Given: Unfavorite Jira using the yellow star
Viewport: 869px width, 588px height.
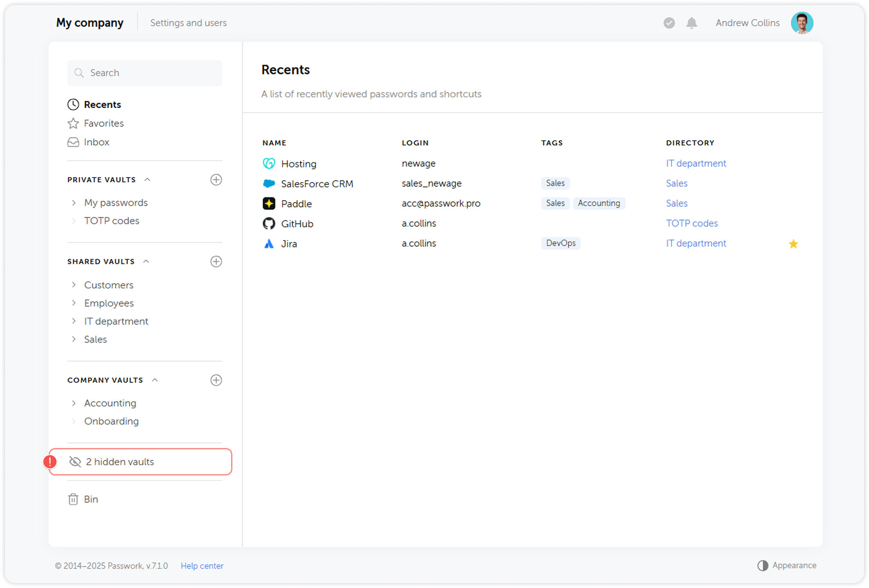Looking at the screenshot, I should click(793, 244).
